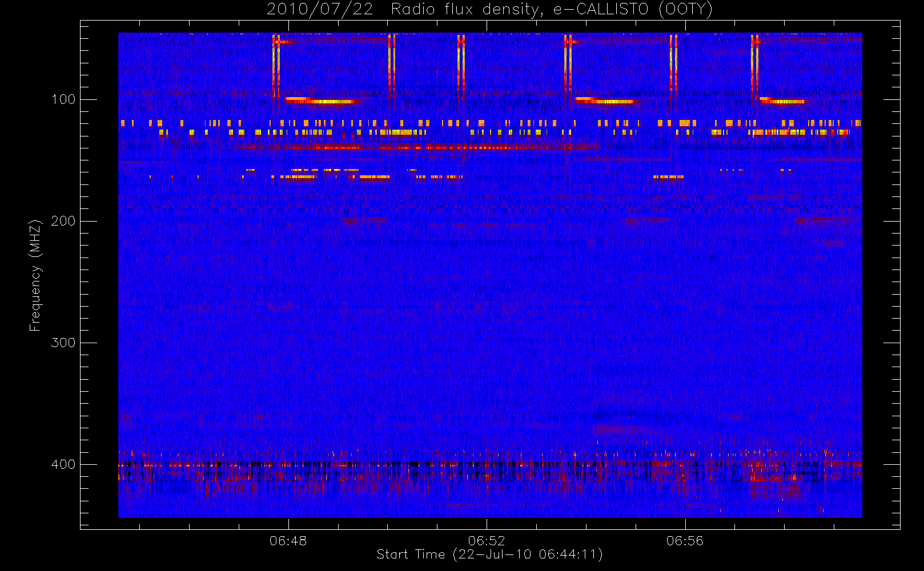Click the 200 frequency tick label
The height and width of the screenshot is (571, 924).
(x=63, y=221)
